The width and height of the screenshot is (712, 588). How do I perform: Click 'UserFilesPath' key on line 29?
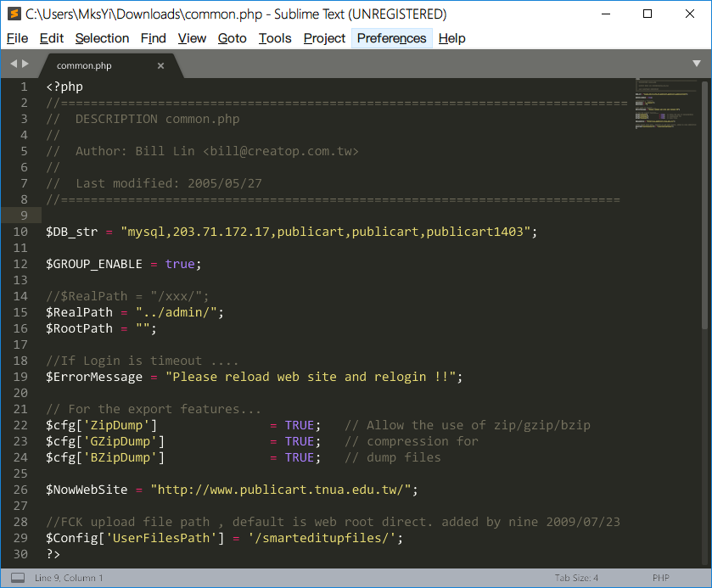click(161, 538)
